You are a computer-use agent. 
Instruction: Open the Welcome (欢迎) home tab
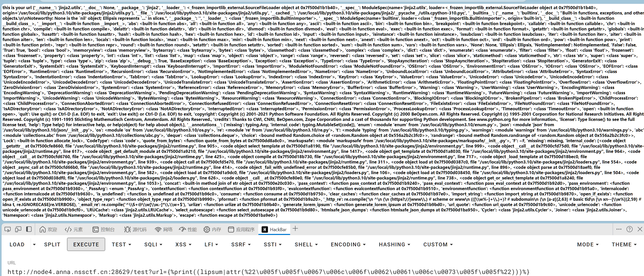coord(48,229)
